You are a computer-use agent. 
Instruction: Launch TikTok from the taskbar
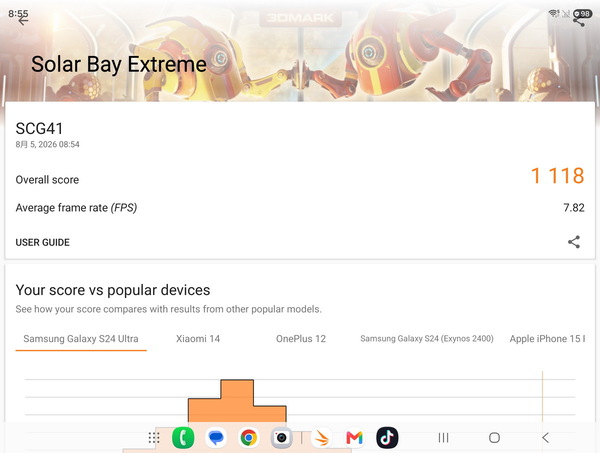tap(387, 438)
